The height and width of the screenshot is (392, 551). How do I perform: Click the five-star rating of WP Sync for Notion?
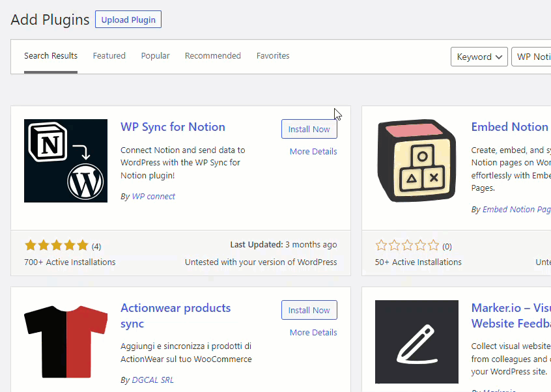[56, 245]
